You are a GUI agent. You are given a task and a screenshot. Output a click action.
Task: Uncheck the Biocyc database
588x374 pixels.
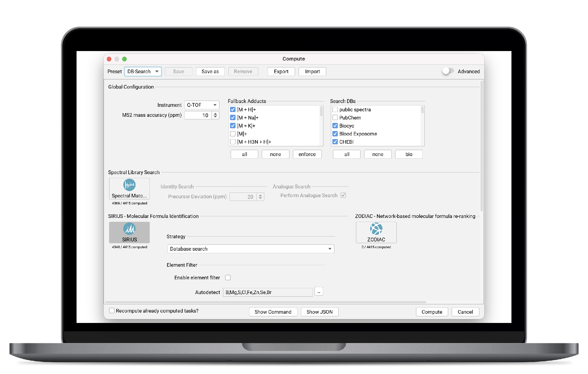(x=335, y=126)
